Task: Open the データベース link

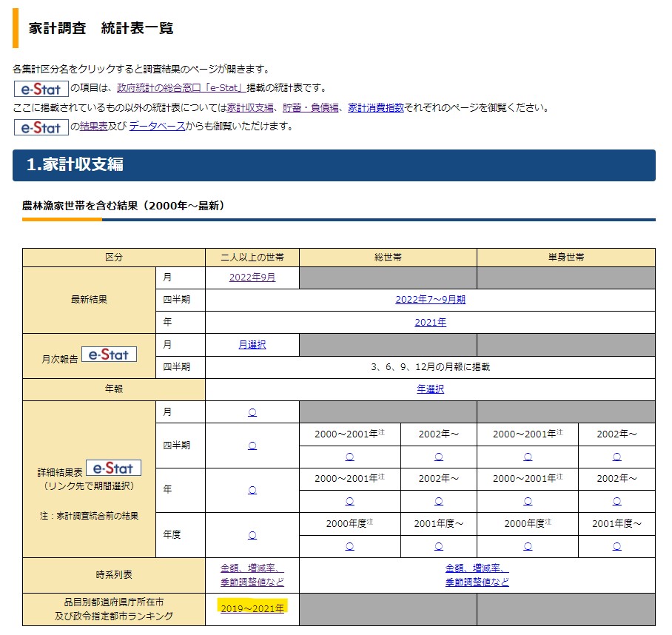Action: (157, 127)
